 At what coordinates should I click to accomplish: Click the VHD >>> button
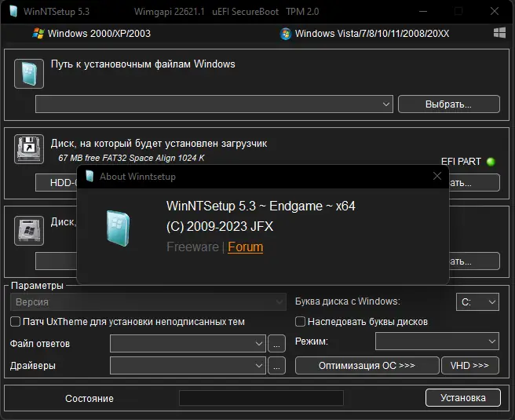470,366
